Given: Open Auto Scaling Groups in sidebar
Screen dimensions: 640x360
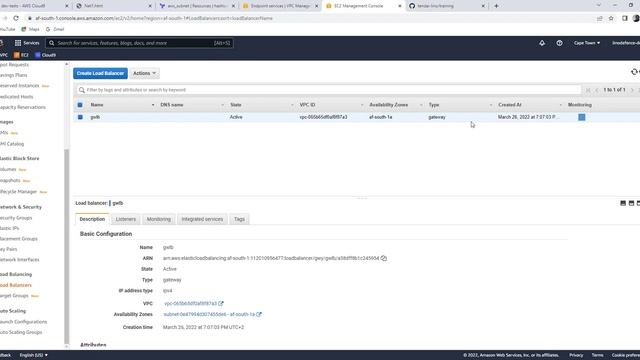Looking at the screenshot, I should (x=21, y=333).
